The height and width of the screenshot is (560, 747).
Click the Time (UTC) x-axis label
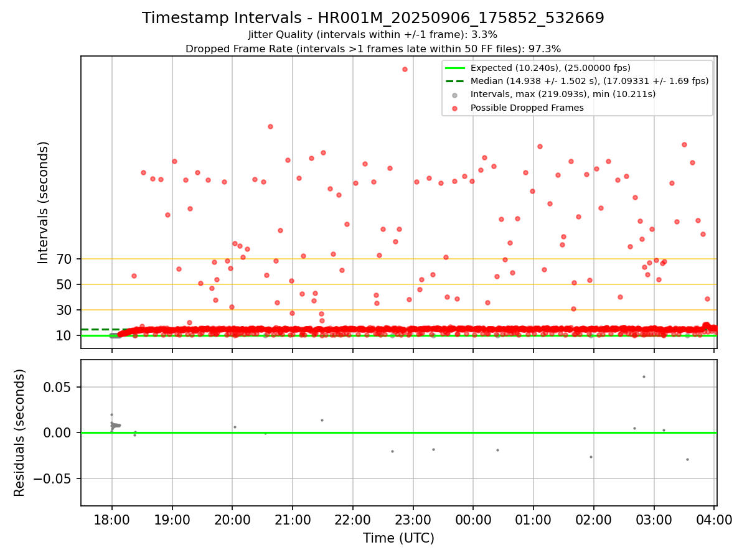tap(398, 538)
